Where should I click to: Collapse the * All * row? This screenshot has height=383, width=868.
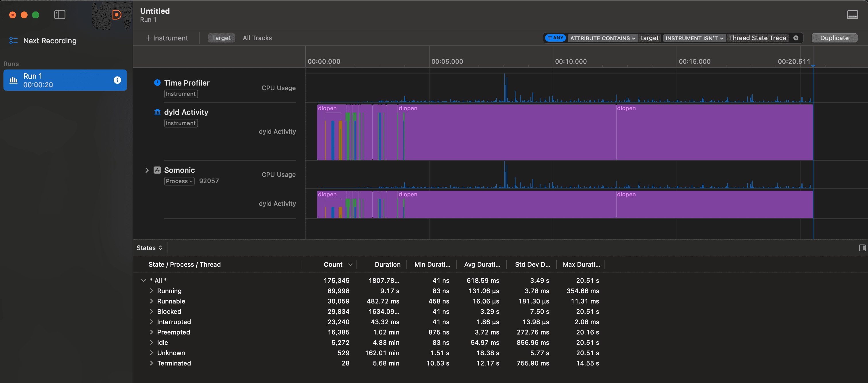tap(144, 281)
